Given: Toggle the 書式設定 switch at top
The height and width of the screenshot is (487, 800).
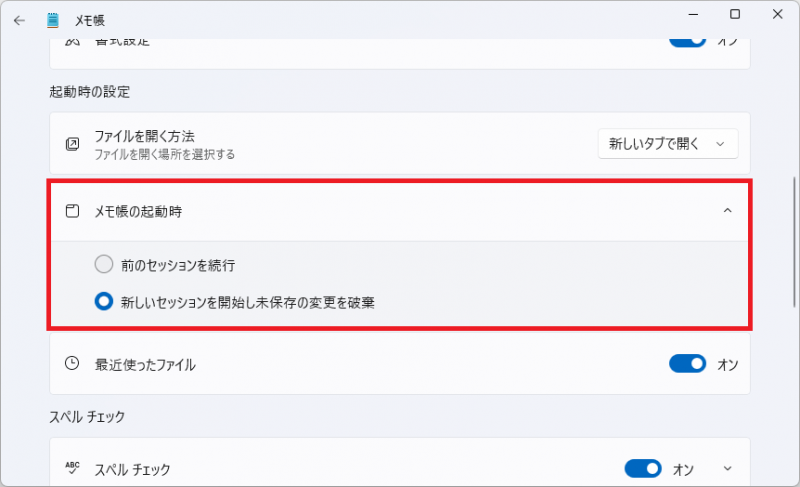Looking at the screenshot, I should coord(688,42).
